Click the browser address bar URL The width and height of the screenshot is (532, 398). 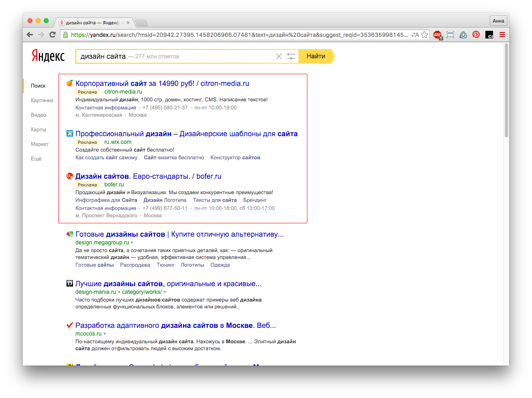coord(239,35)
